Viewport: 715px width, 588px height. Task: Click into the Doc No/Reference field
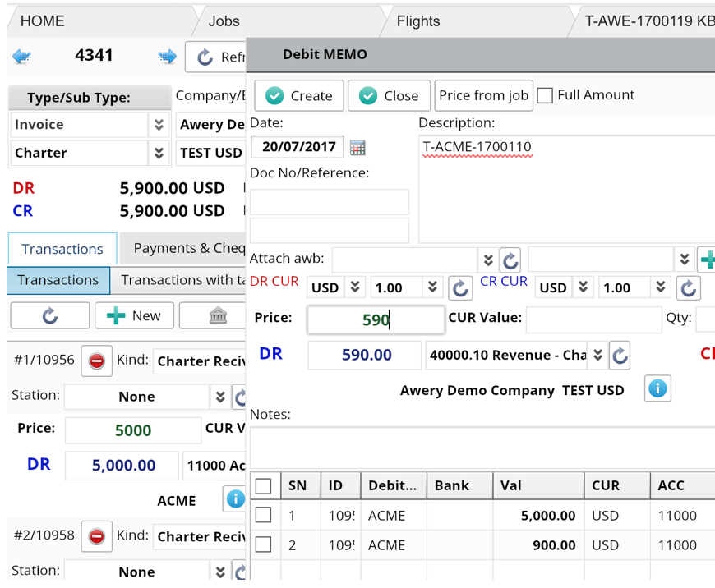pos(329,202)
